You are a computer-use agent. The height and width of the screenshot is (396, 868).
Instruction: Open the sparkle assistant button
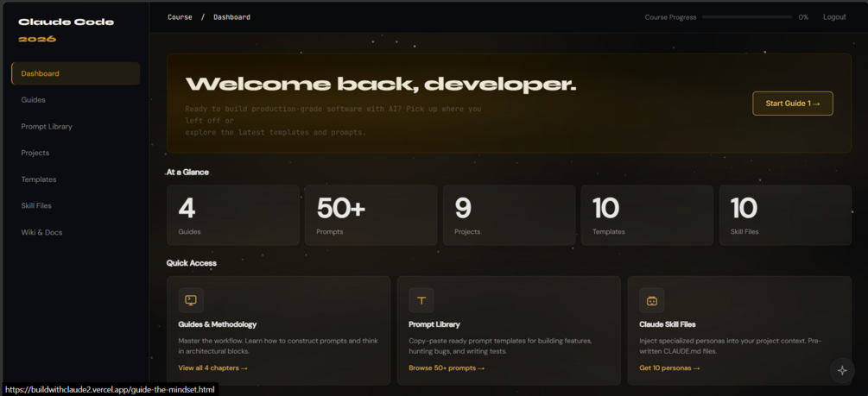point(842,371)
